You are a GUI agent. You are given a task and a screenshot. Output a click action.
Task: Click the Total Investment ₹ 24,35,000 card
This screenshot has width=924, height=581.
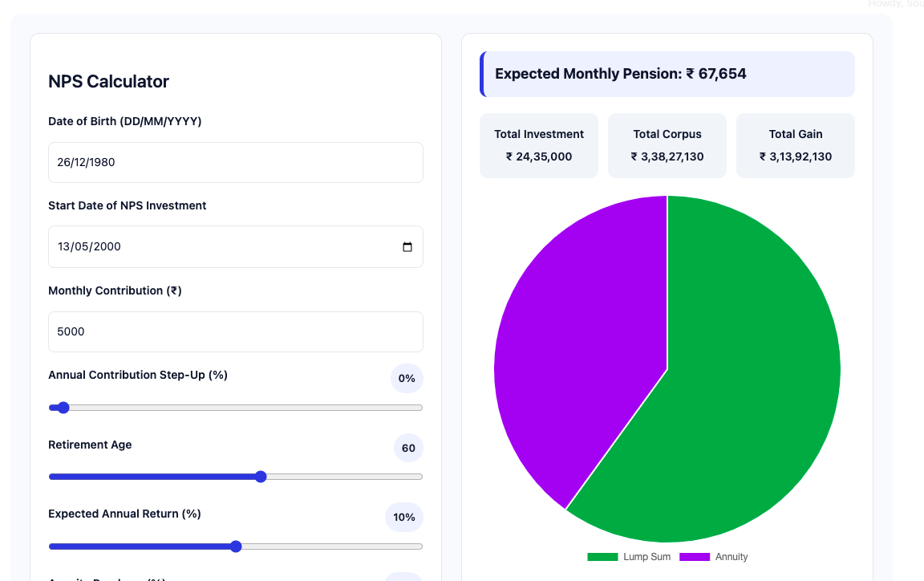(539, 145)
